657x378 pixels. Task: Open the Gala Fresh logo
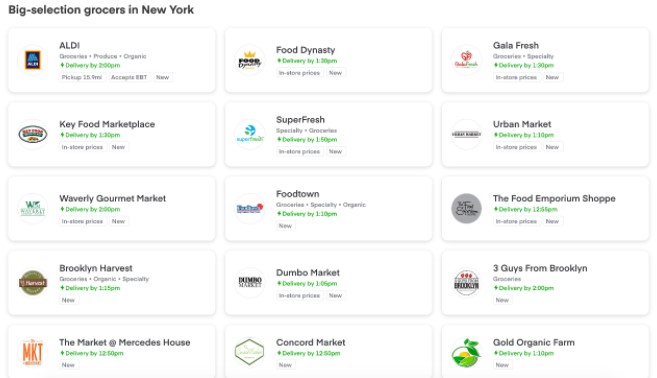pyautogui.click(x=466, y=60)
